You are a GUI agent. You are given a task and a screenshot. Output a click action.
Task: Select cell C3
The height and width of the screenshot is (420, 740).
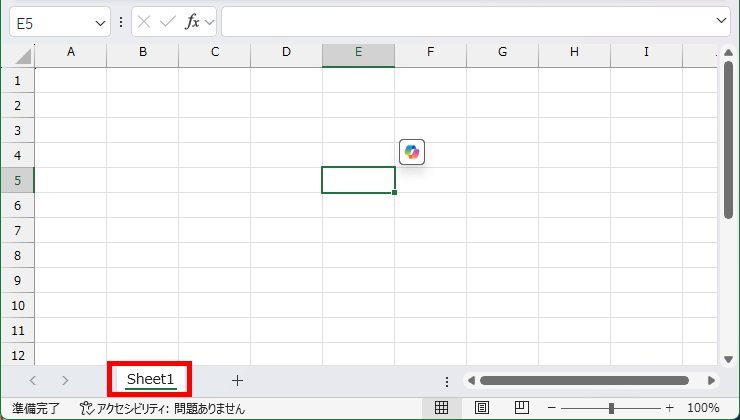pos(215,130)
